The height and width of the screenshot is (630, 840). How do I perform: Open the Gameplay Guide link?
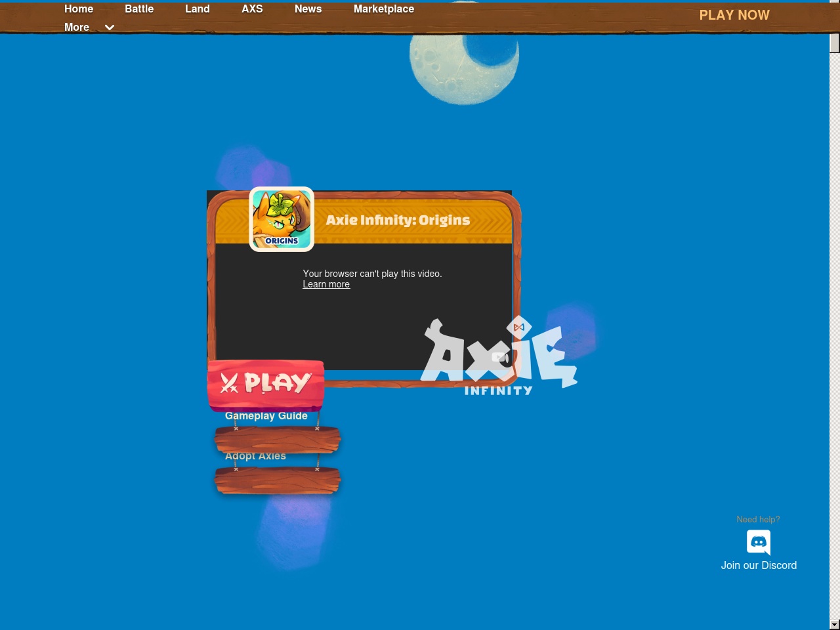[266, 415]
